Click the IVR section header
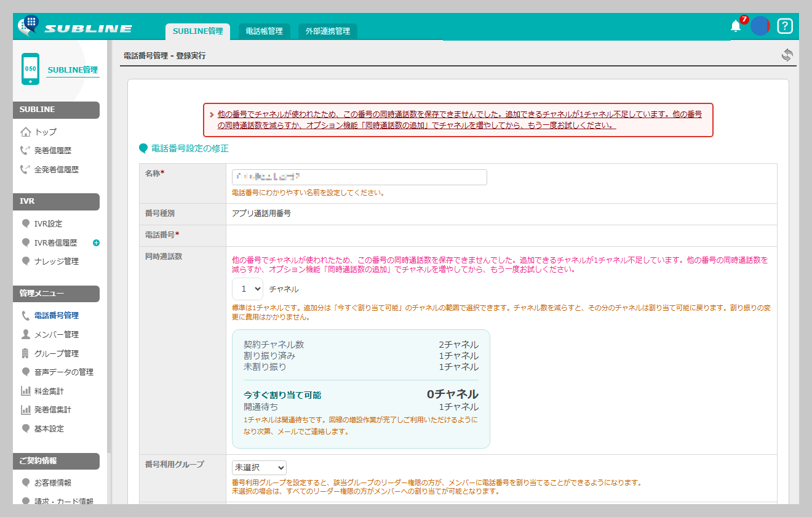This screenshot has height=517, width=812. [x=56, y=201]
